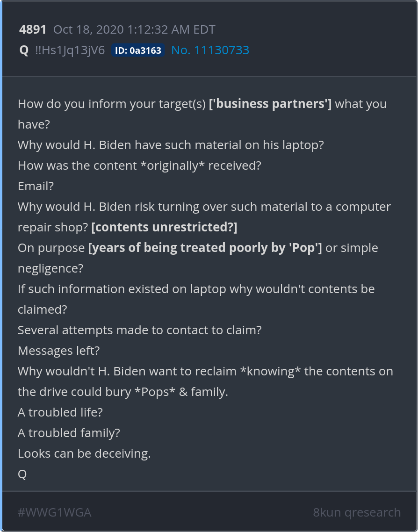The image size is (418, 532).
Task: Click the post number 4891
Action: pyautogui.click(x=33, y=30)
